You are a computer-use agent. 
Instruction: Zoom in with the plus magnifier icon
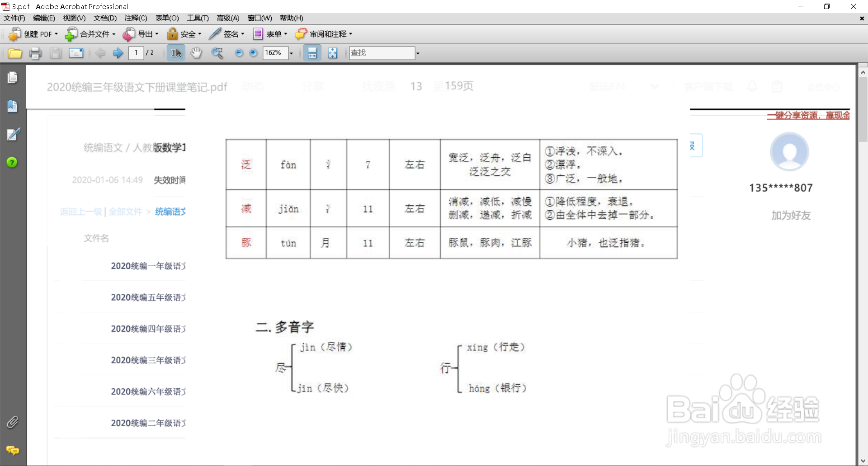pyautogui.click(x=252, y=53)
